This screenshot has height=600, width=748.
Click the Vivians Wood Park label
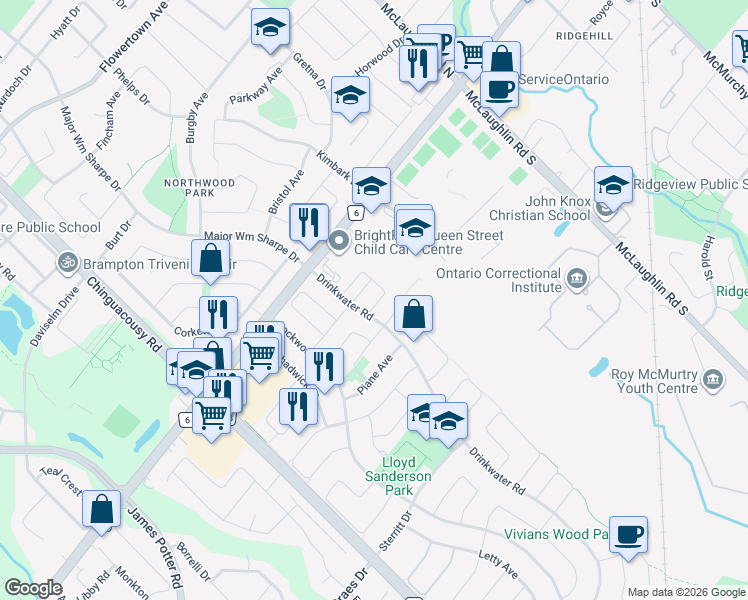557,534
